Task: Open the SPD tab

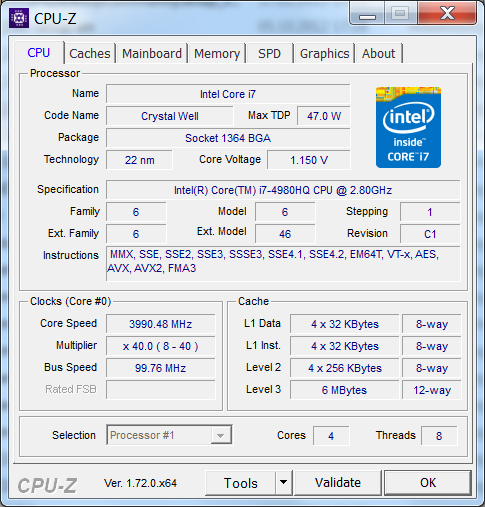Action: point(270,53)
